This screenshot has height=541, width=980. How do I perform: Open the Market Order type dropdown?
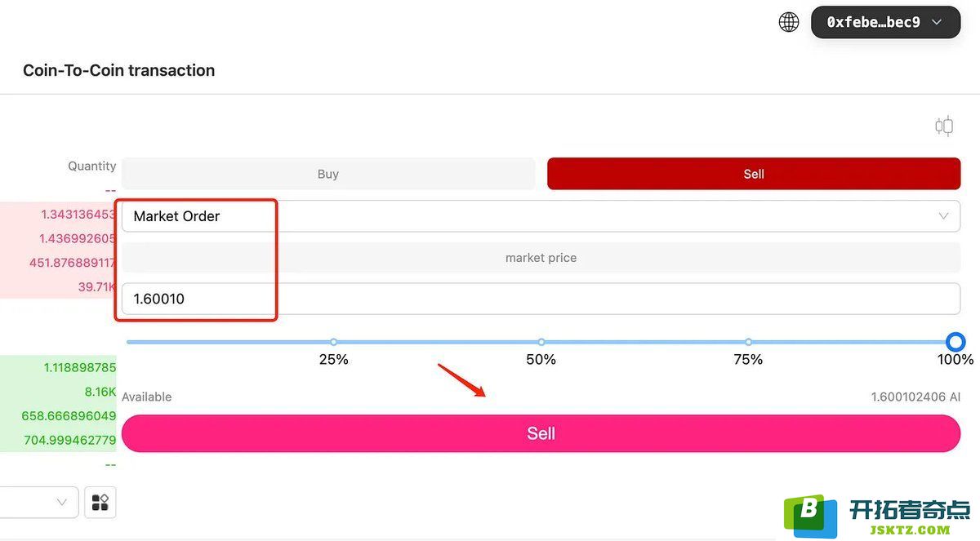541,216
